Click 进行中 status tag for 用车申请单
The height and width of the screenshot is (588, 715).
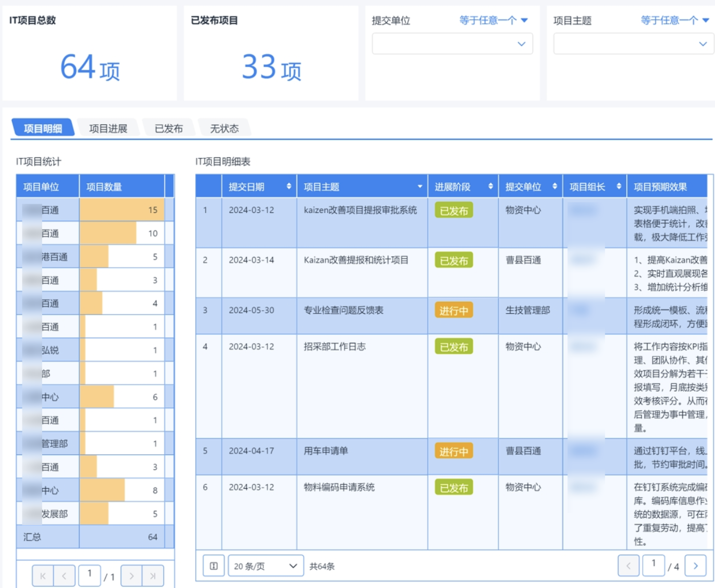(x=454, y=451)
